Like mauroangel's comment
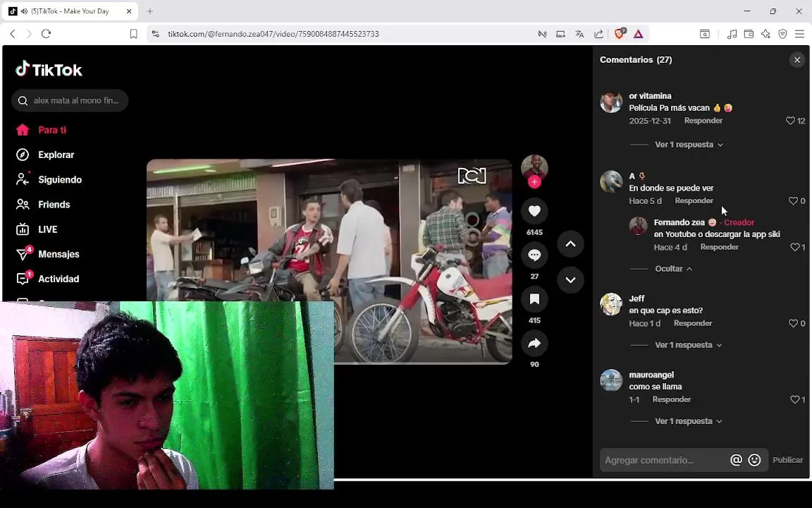The image size is (812, 508). [794, 399]
